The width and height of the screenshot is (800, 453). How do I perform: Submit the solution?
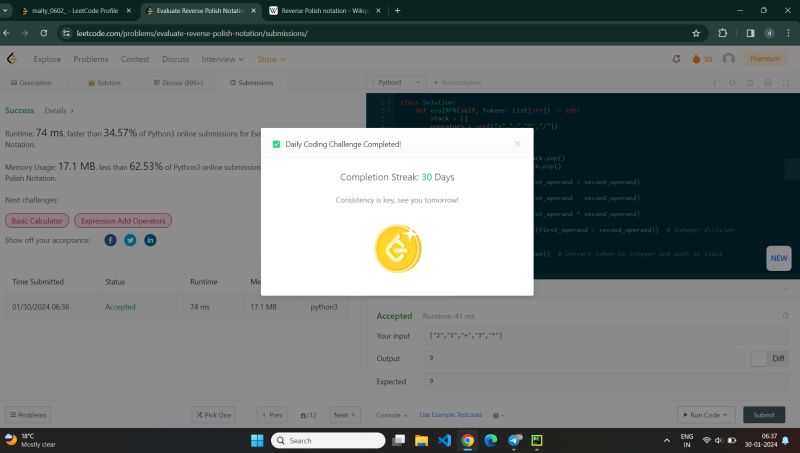click(x=764, y=415)
